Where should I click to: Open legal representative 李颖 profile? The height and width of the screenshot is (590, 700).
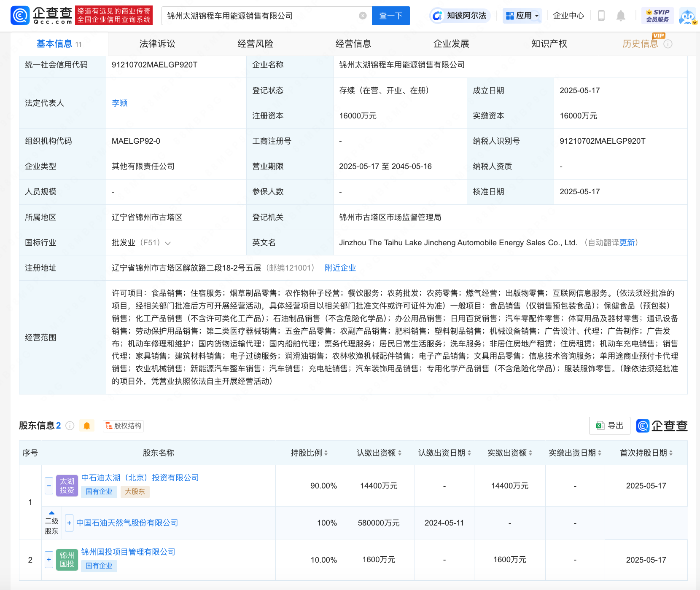[x=120, y=103]
